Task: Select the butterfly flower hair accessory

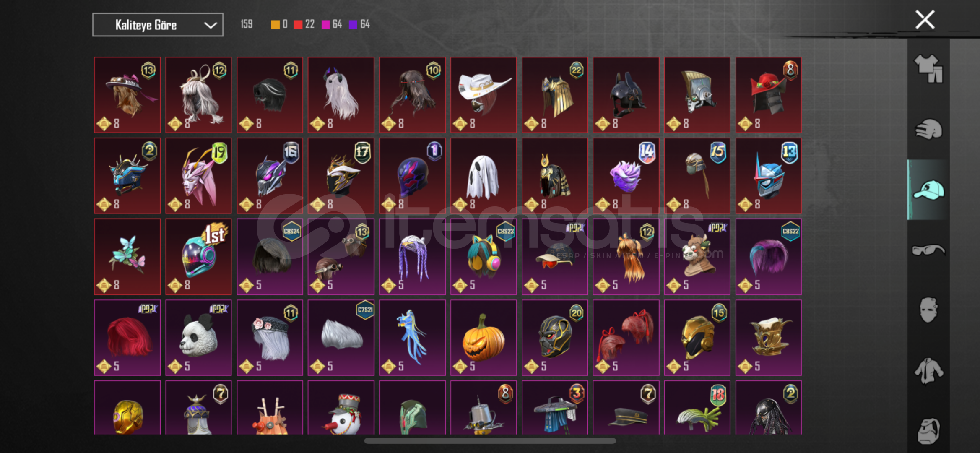Action: tap(127, 257)
